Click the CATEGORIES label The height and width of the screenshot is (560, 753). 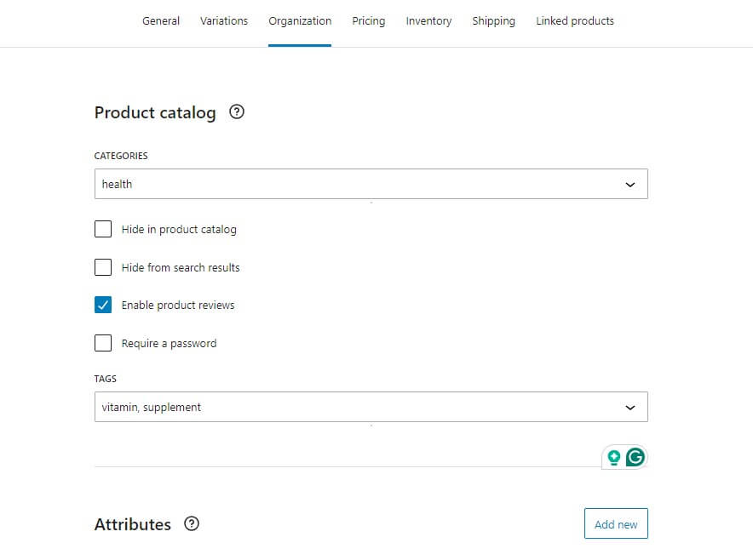[x=121, y=156]
